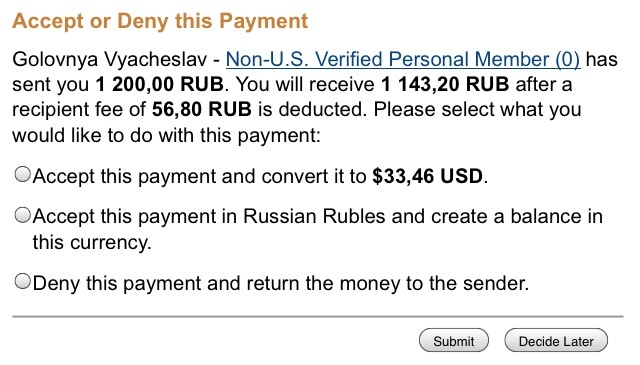Screen dimensions: 640x365
Task: Select the convert to USD radio button
Action: (22, 174)
